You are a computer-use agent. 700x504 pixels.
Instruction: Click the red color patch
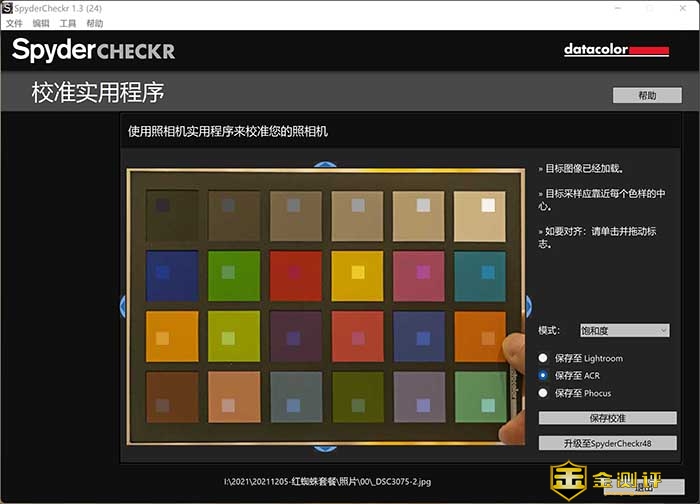[295, 277]
